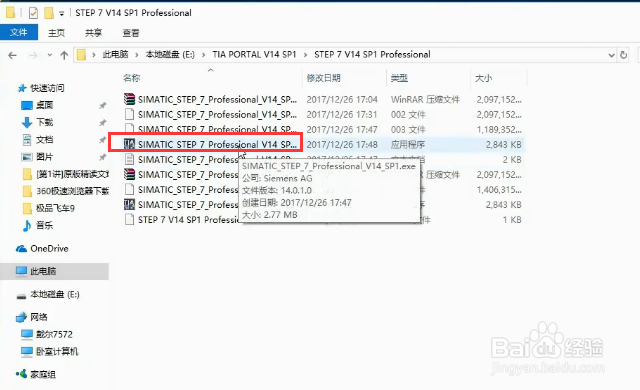
Task: Sort by the 大小 column header
Action: tap(483, 78)
